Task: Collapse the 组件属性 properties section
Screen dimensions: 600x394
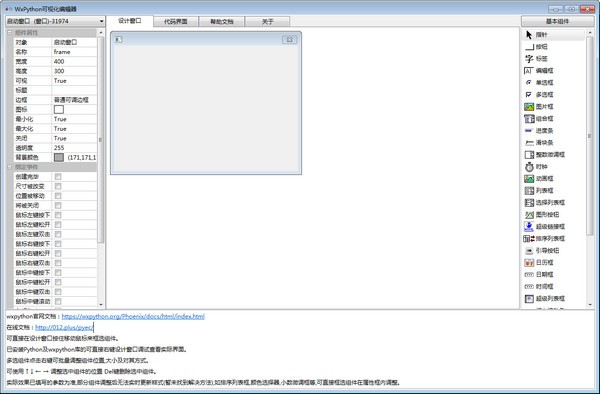Action: (x=10, y=33)
